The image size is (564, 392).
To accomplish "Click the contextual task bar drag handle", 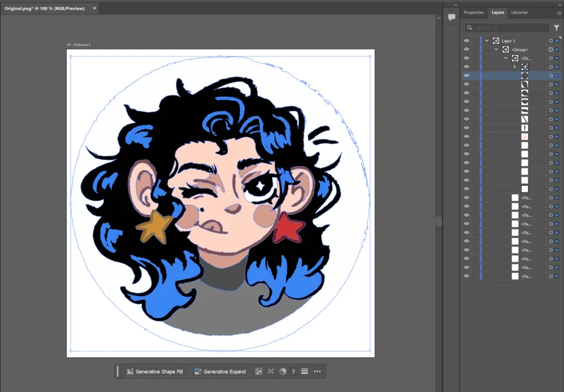I will click(x=118, y=372).
